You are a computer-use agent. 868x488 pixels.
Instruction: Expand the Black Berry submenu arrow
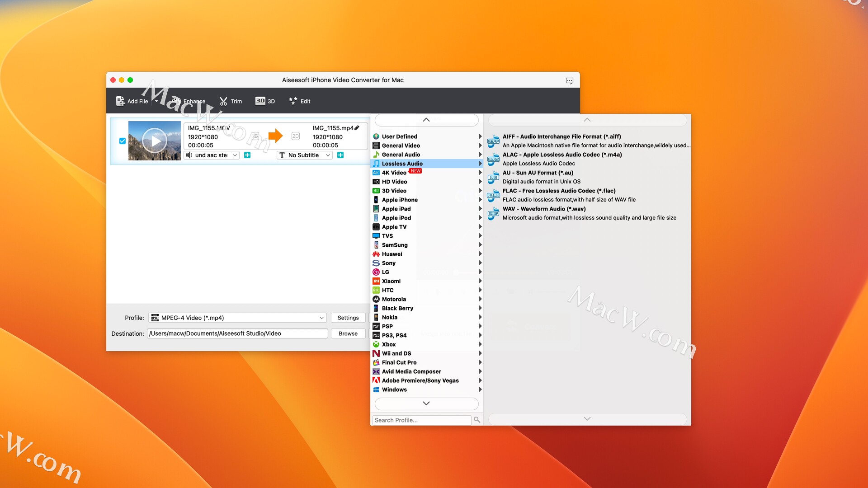point(480,308)
